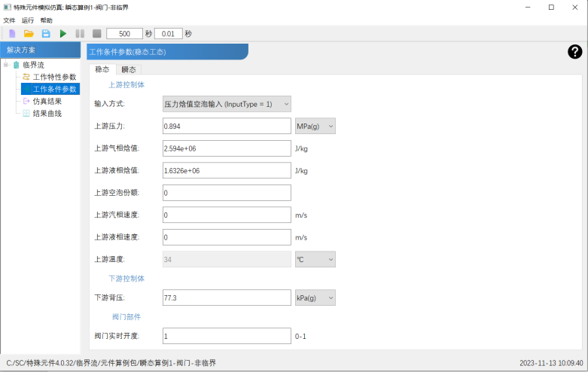Start simulation with the green play button

click(x=63, y=34)
